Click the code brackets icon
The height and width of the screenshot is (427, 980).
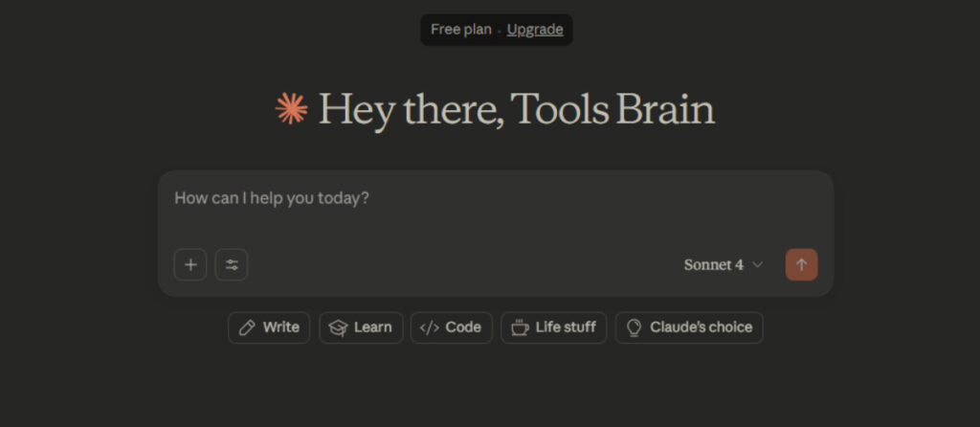point(430,327)
